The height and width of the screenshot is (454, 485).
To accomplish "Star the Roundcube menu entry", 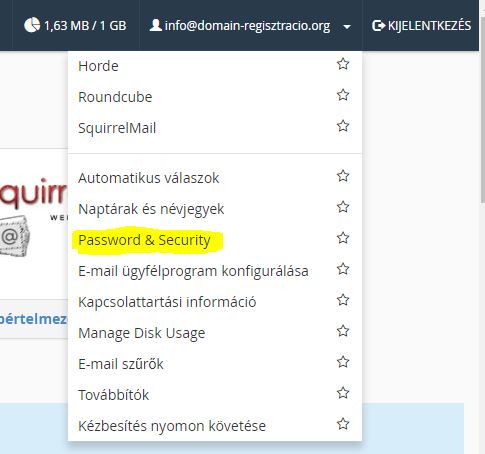I will (343, 95).
